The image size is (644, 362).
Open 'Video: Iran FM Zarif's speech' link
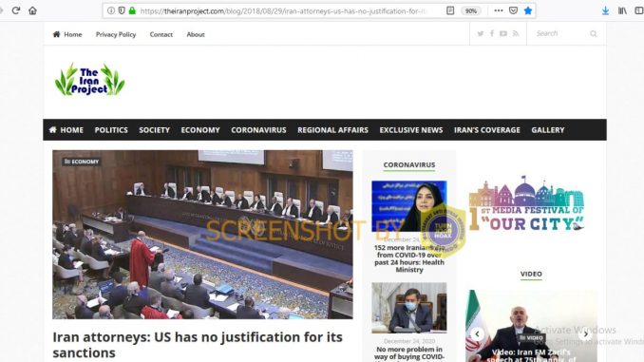click(531, 355)
